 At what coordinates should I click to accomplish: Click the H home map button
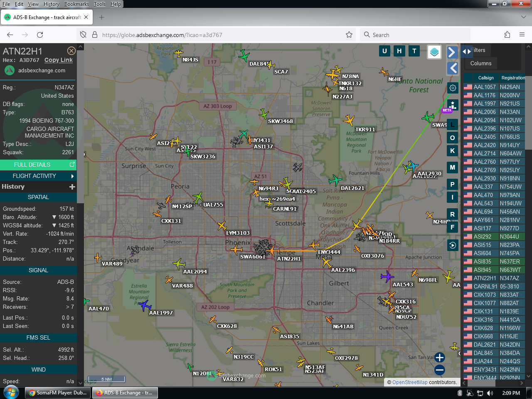399,51
